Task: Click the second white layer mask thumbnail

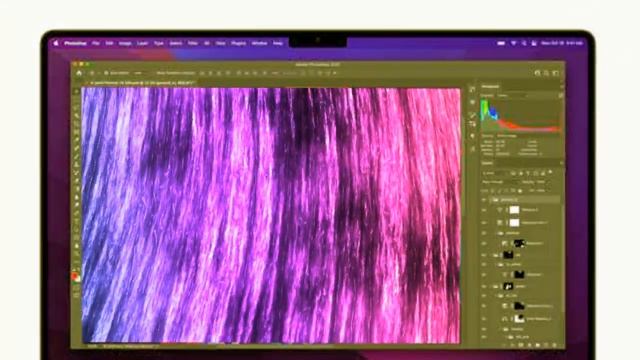Action: 514,223
